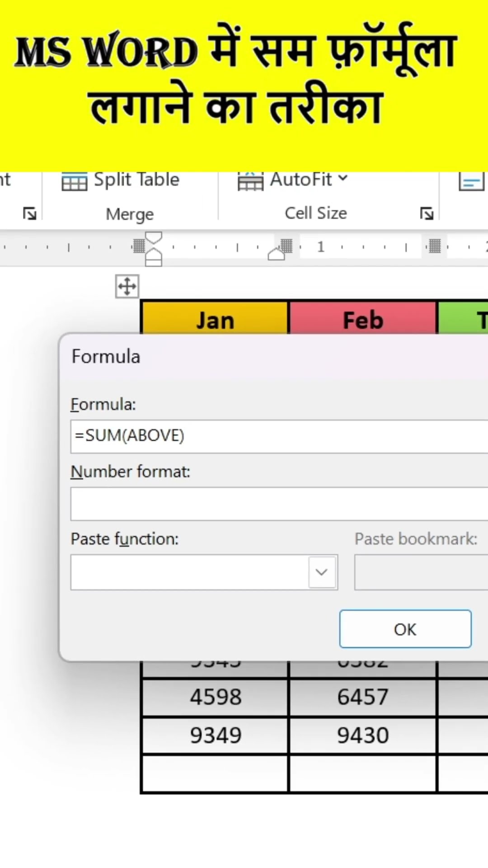Click the Number format combo box
The height and width of the screenshot is (868, 488).
(x=279, y=504)
